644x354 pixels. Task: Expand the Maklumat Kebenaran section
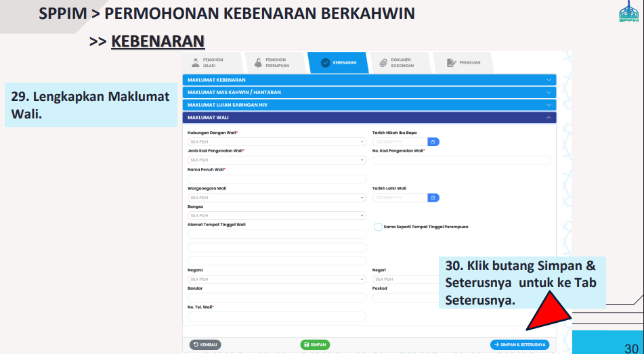point(369,80)
